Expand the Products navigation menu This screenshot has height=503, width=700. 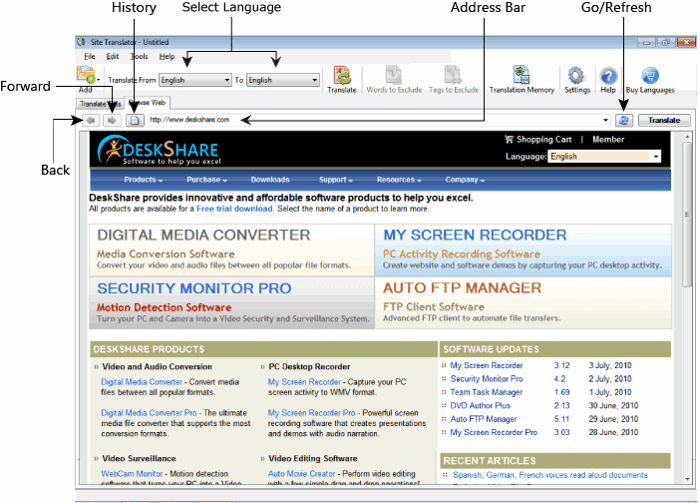coord(143,180)
